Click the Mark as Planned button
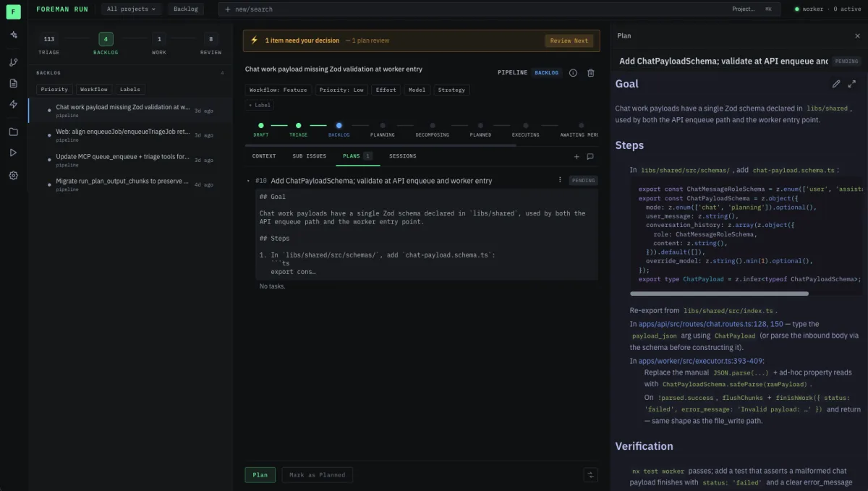 [x=317, y=475]
